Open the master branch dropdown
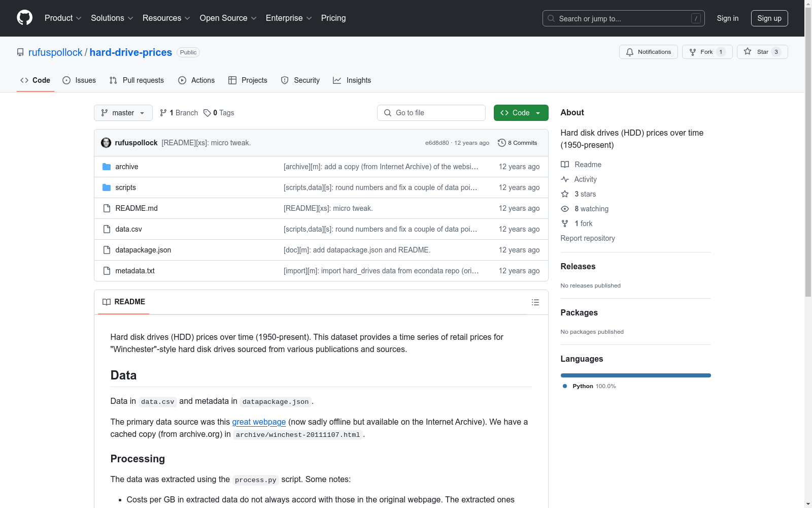The width and height of the screenshot is (812, 508). click(123, 113)
